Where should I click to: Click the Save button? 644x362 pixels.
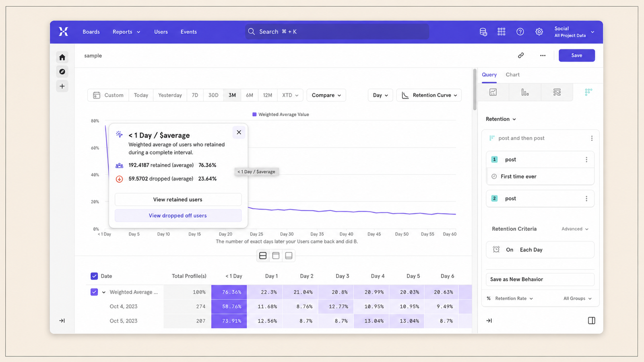click(x=577, y=56)
